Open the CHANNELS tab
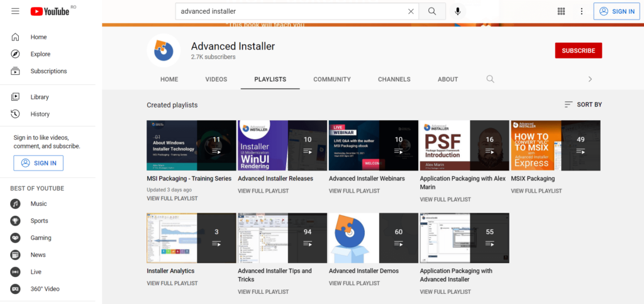Image resolution: width=644 pixels, height=304 pixels. 394,79
